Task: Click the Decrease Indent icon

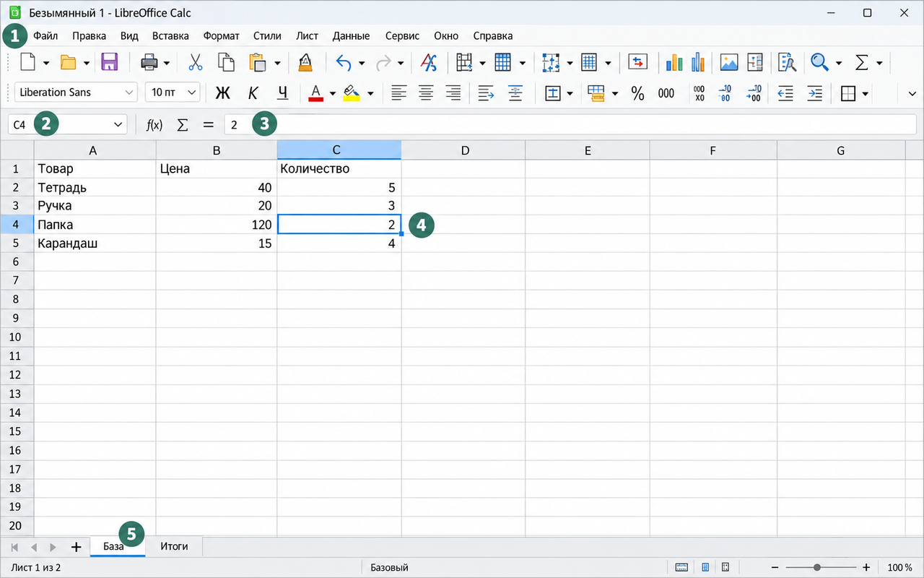Action: coord(785,93)
